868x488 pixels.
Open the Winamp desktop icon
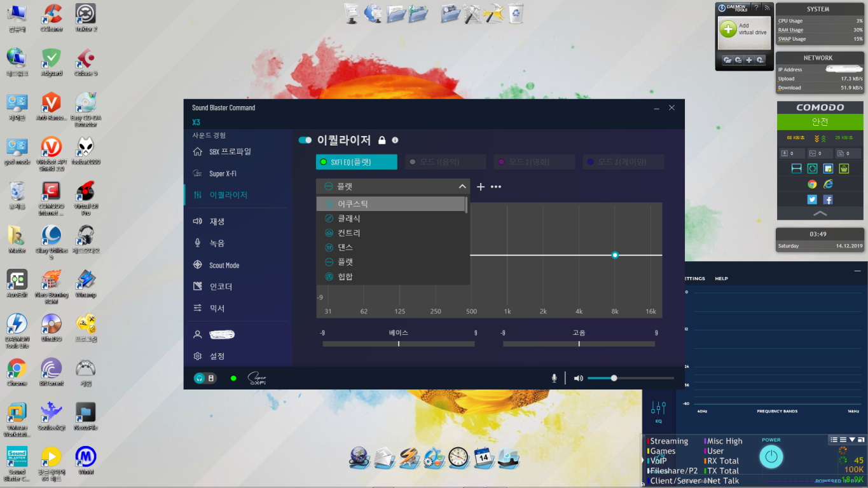[x=86, y=283]
